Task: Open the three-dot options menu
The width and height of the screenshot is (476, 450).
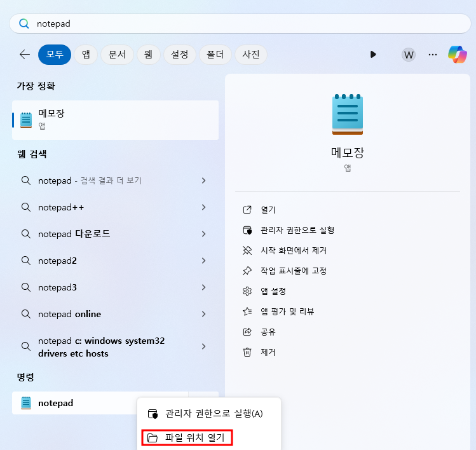Action: click(x=433, y=55)
